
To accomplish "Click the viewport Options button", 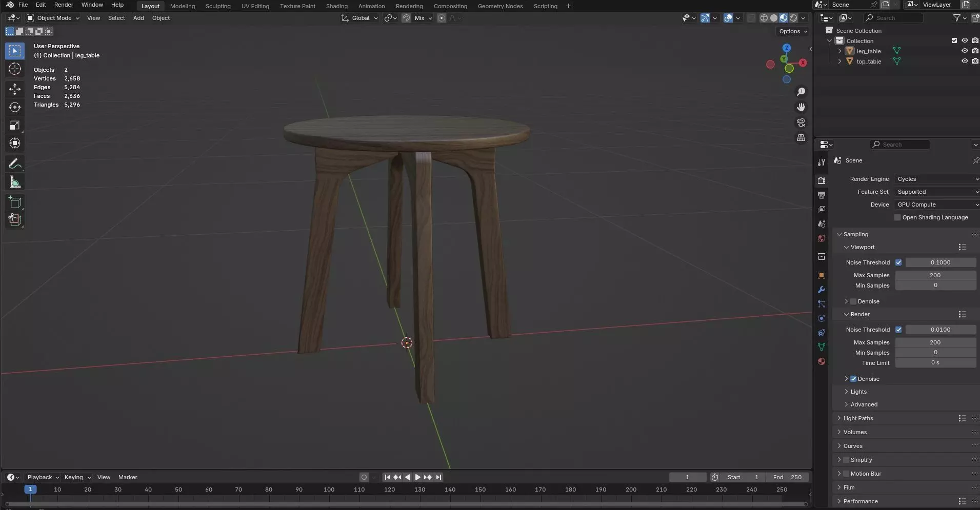I will 793,31.
